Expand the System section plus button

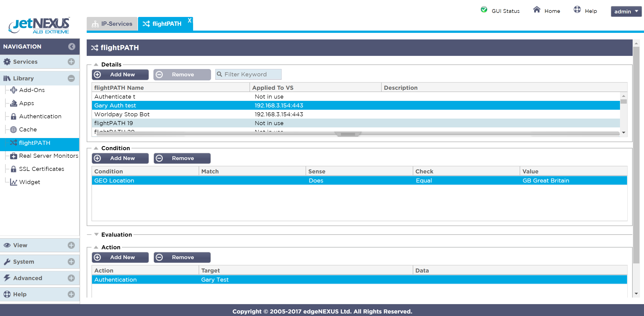coord(71,262)
